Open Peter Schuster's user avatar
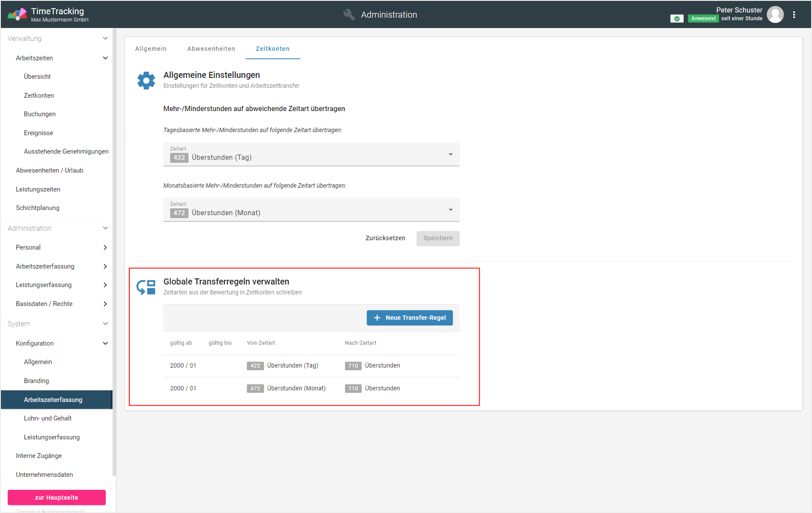 coord(775,15)
